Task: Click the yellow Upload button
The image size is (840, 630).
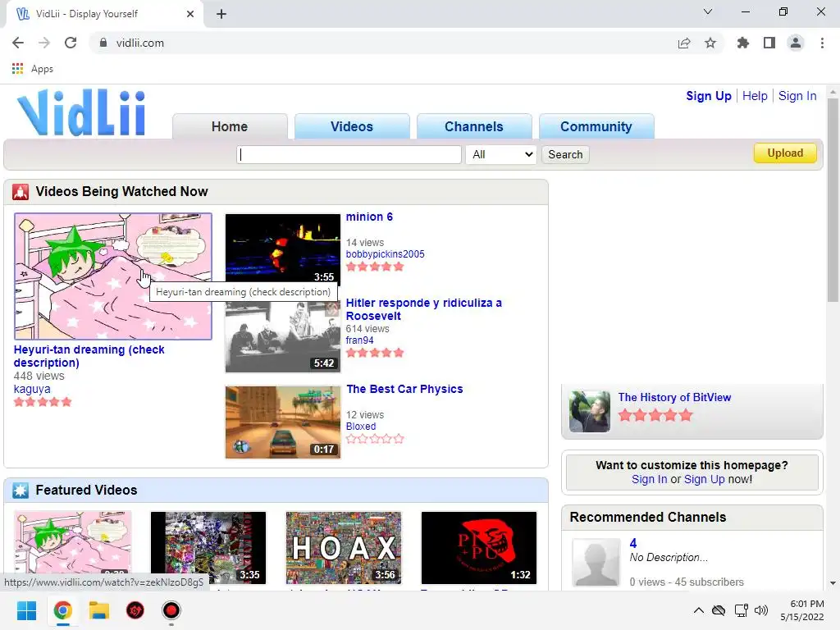Action: pos(785,153)
